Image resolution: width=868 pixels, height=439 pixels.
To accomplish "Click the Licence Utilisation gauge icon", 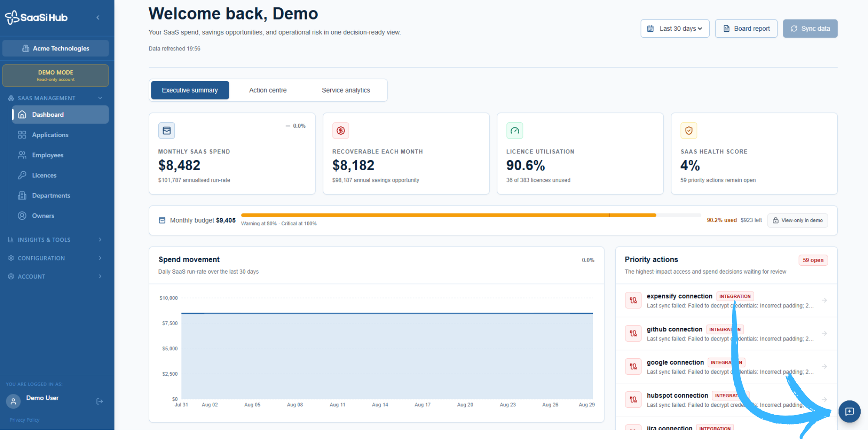I will 515,130.
